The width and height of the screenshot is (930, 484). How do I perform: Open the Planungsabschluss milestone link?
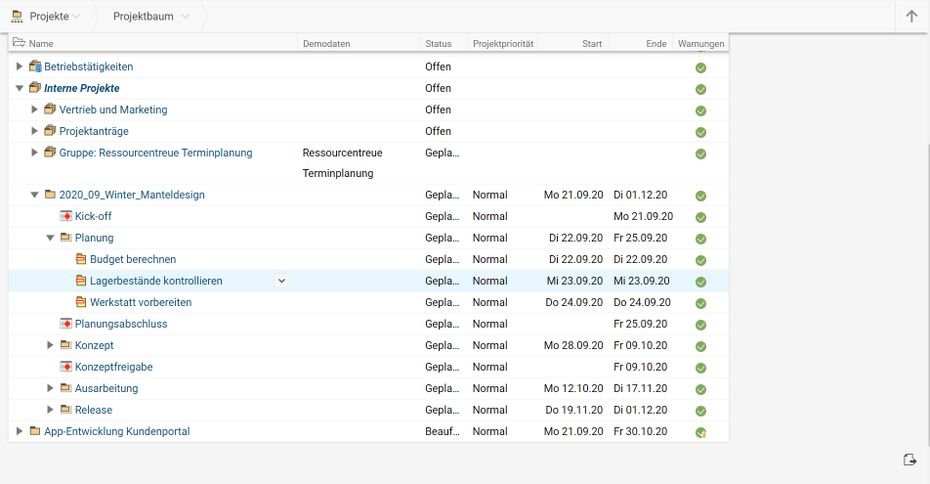tap(121, 324)
